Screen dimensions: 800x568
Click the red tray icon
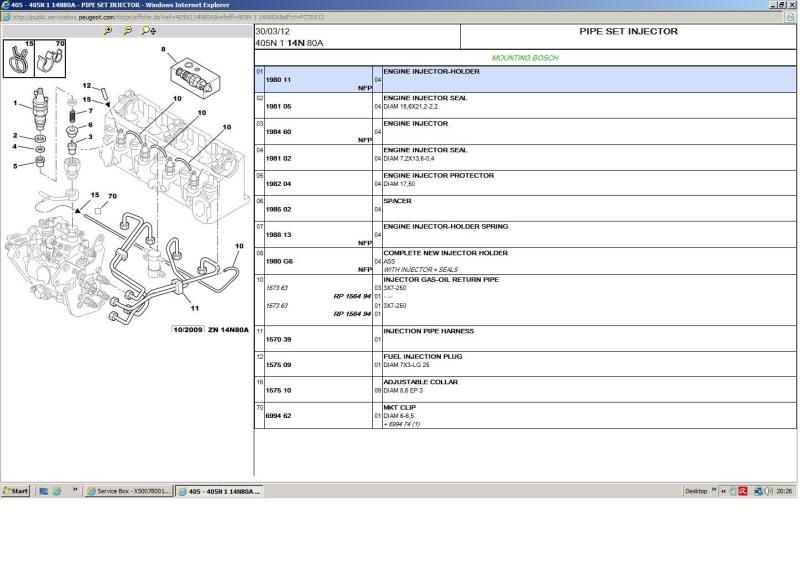tap(743, 491)
